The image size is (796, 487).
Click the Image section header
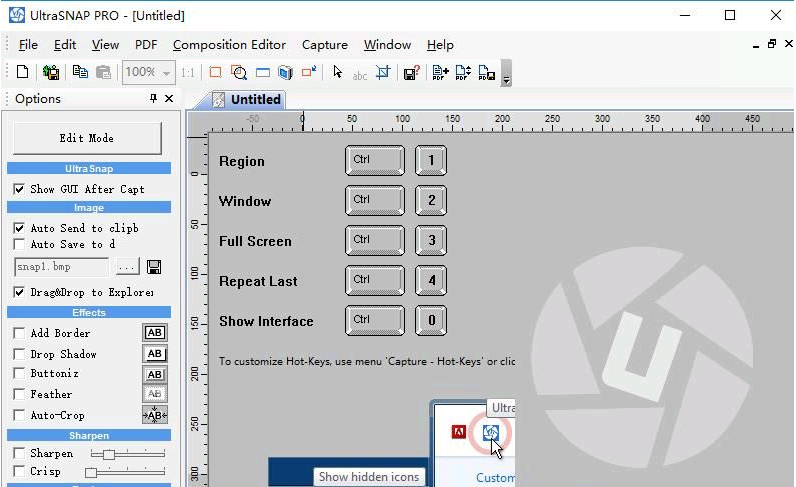pyautogui.click(x=89, y=207)
